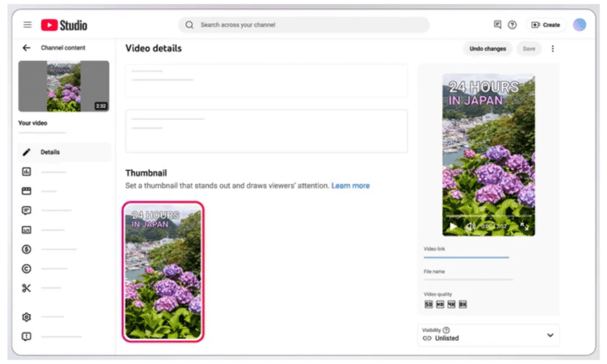This screenshot has height=364, width=607.
Task: Open the Comments icon in sidebar
Action: click(26, 211)
